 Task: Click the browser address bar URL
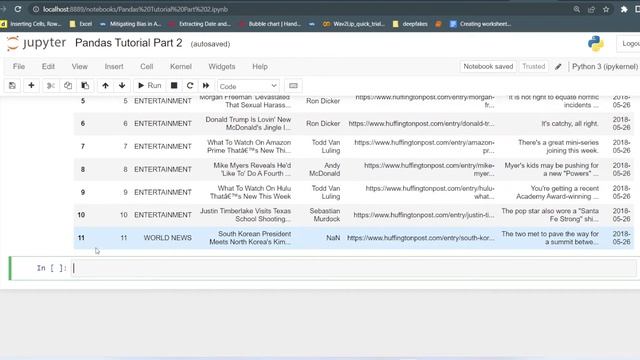click(136, 9)
